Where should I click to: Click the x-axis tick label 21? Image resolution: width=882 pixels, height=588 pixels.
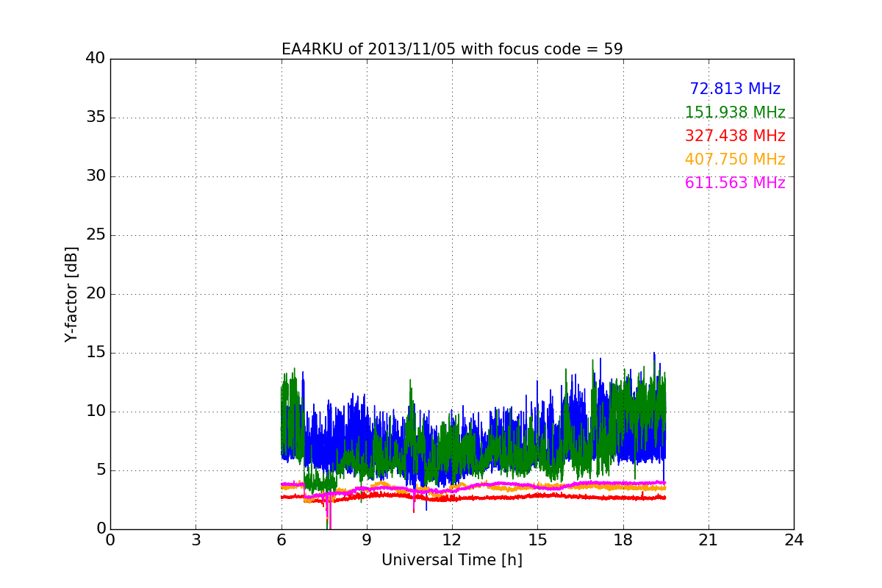click(x=709, y=539)
